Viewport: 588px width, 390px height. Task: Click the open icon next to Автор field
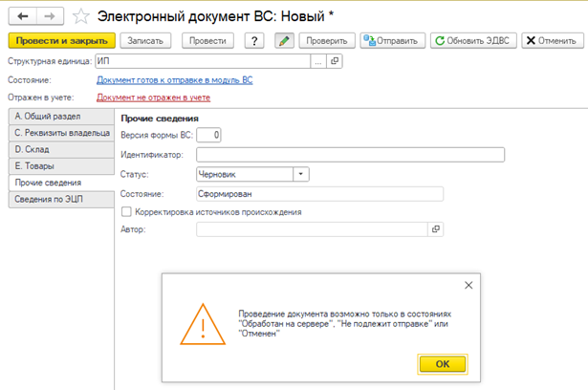(436, 229)
